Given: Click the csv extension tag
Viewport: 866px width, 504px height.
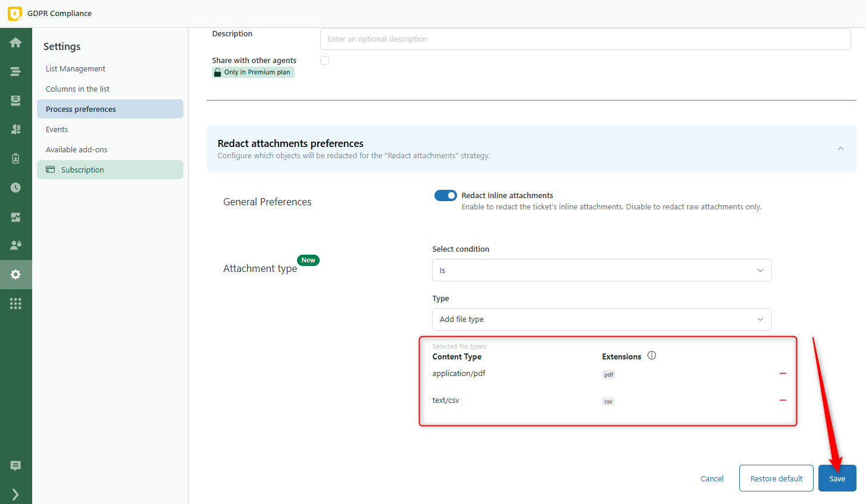Looking at the screenshot, I should click(x=608, y=402).
